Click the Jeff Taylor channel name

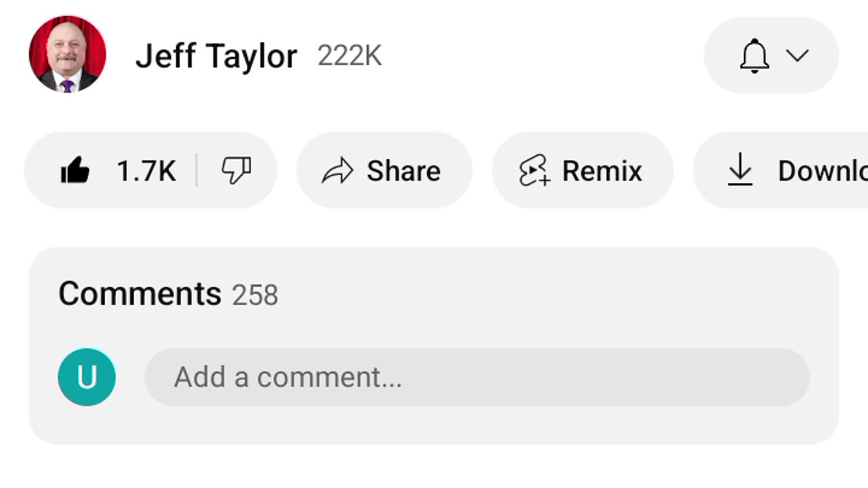[216, 56]
